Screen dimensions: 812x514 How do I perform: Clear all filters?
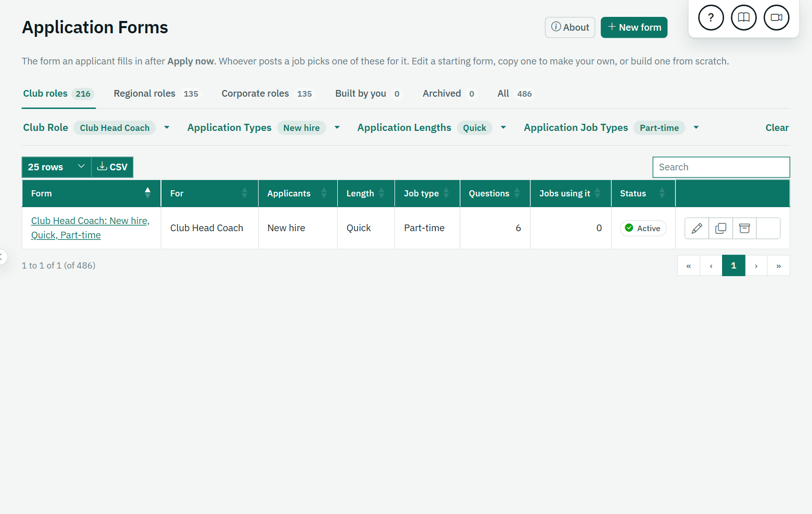tap(777, 128)
